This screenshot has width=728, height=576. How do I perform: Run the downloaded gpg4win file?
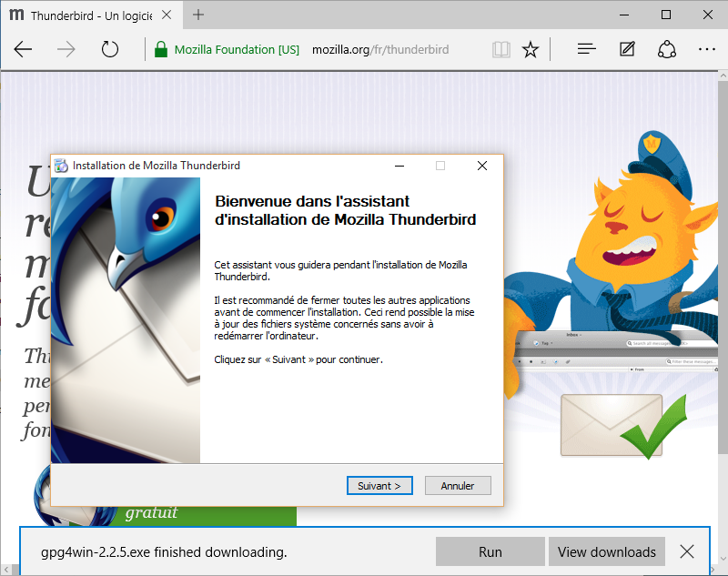490,551
